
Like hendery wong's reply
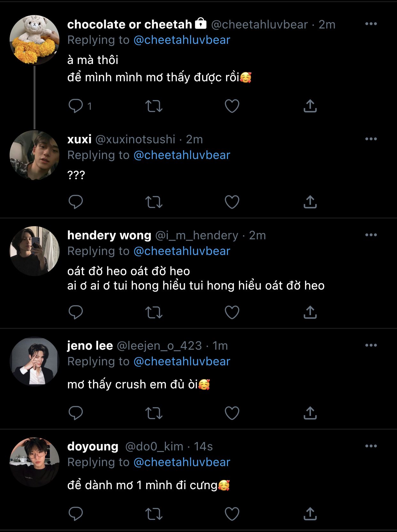click(x=232, y=312)
